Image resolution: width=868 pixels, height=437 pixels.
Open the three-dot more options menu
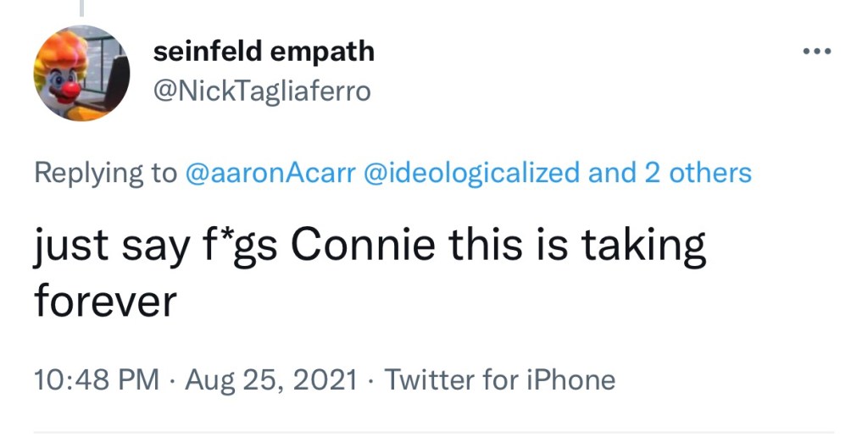click(817, 52)
